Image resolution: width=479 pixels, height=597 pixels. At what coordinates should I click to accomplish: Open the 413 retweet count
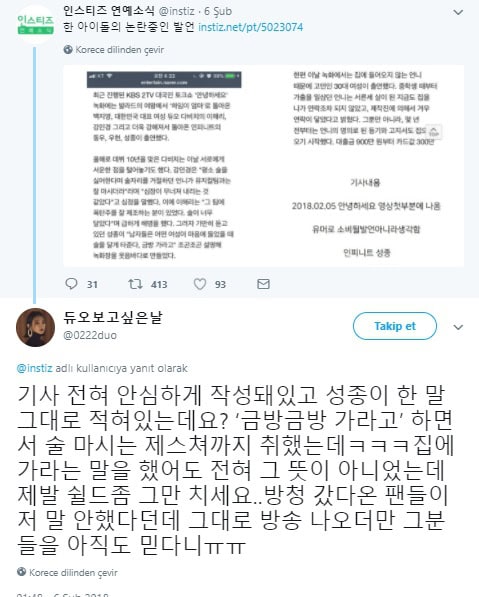pyautogui.click(x=159, y=284)
